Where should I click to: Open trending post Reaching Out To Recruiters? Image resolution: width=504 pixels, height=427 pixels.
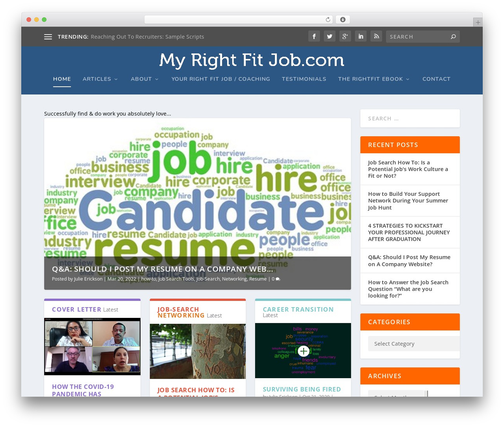coord(147,37)
